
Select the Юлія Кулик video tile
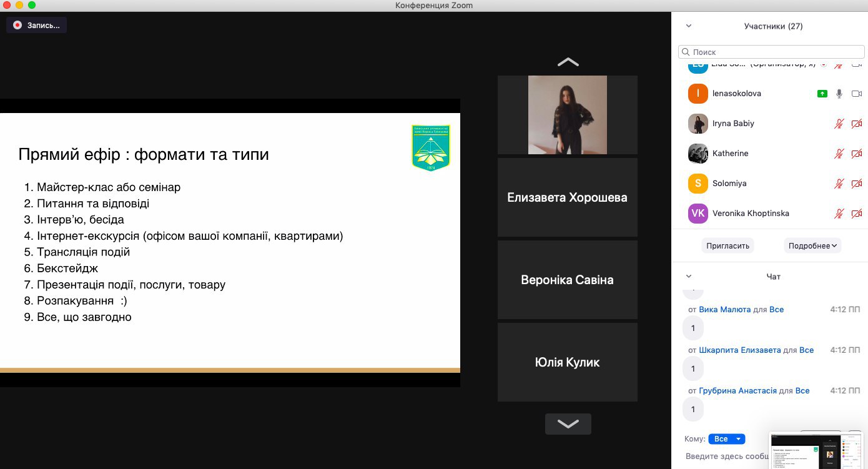(x=568, y=362)
